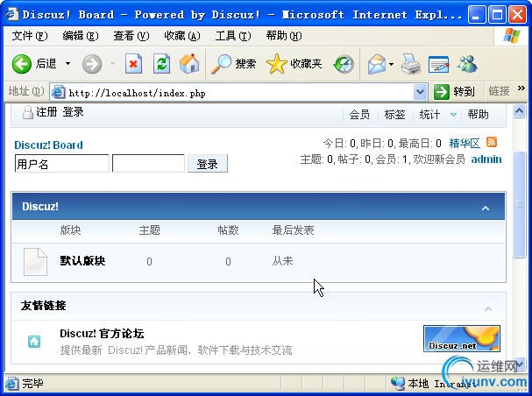This screenshot has height=396, width=532.
Task: Click the Discuz! Board title link
Action: point(48,145)
